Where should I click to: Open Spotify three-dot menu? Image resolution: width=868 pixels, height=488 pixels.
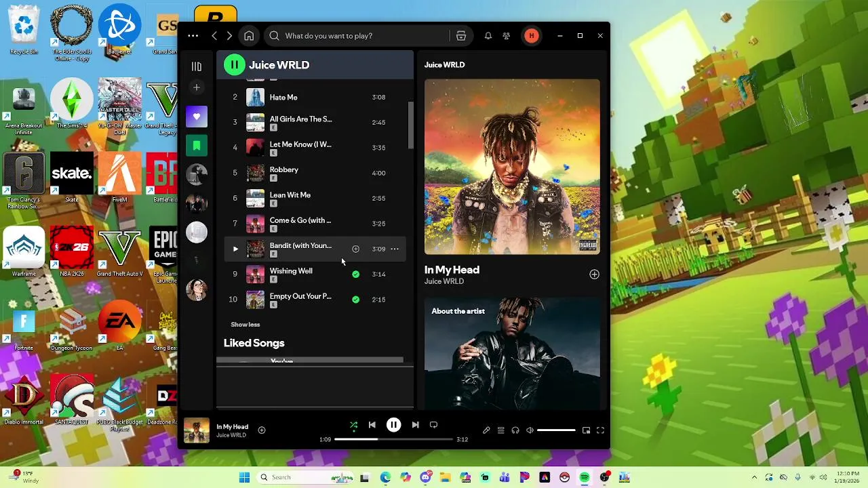193,36
